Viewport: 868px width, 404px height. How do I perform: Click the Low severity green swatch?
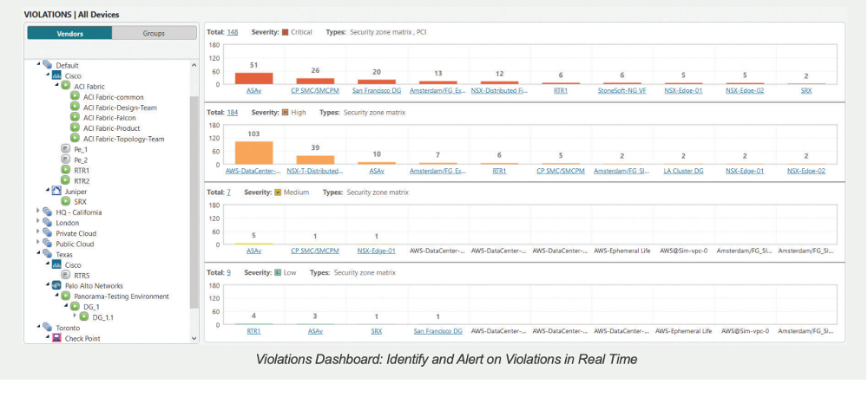pos(278,272)
